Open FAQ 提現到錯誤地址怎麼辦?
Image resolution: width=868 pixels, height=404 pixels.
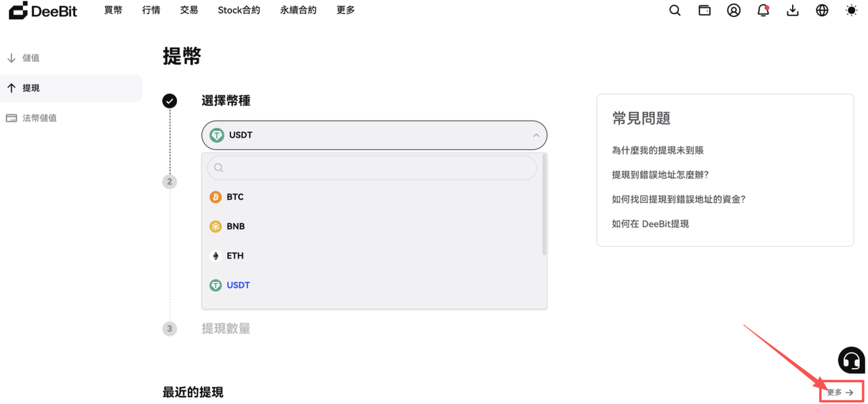coord(660,175)
